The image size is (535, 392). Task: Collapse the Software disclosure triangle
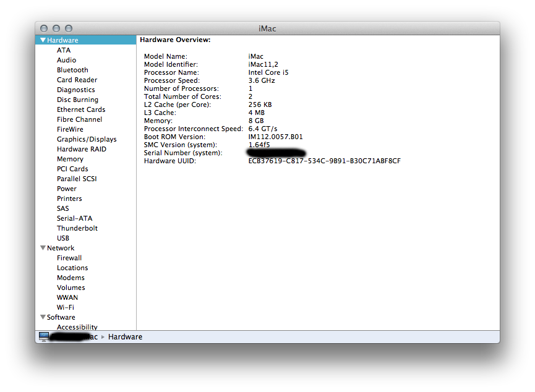[43, 317]
